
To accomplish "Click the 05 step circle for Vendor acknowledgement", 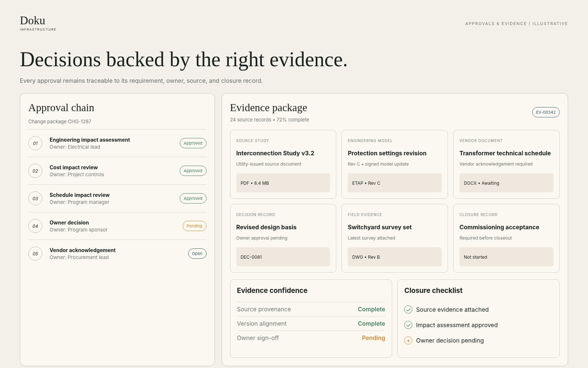I will [35, 254].
